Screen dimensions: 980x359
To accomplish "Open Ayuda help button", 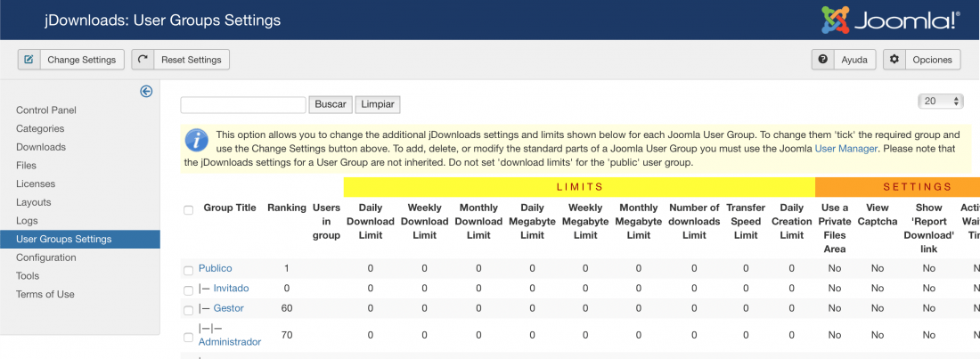I will [844, 60].
